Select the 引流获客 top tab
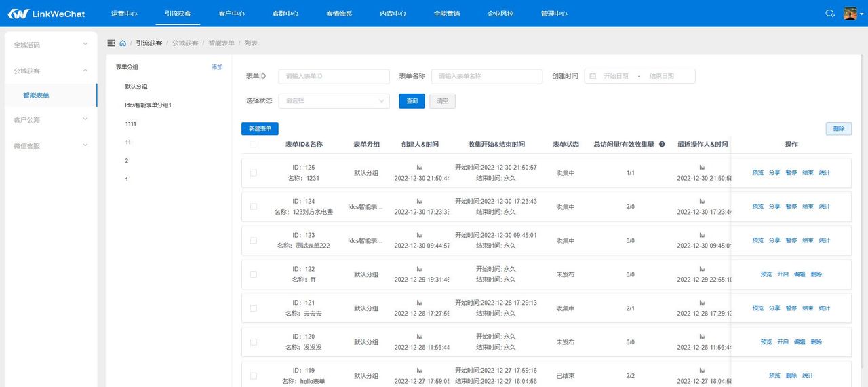Screen dimensions: 868x387 178,14
